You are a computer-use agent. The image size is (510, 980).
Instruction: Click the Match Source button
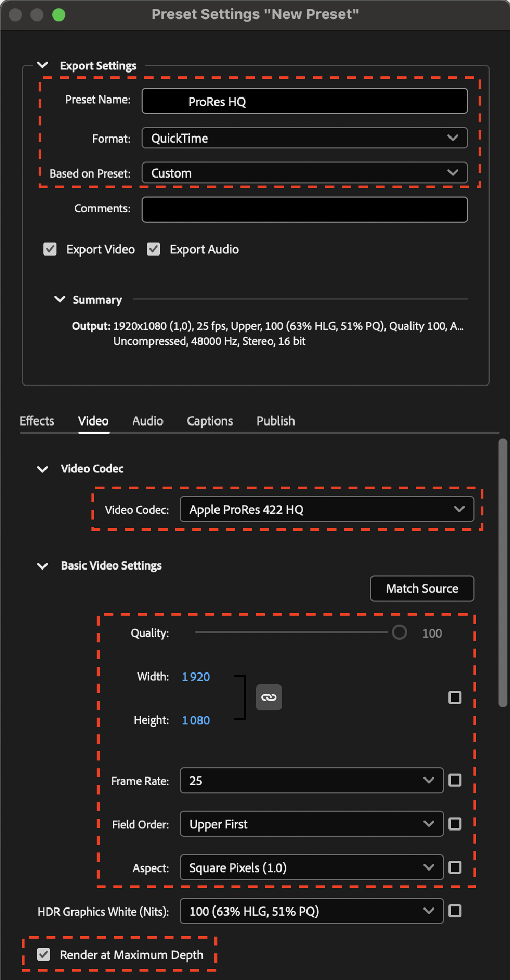(x=422, y=589)
